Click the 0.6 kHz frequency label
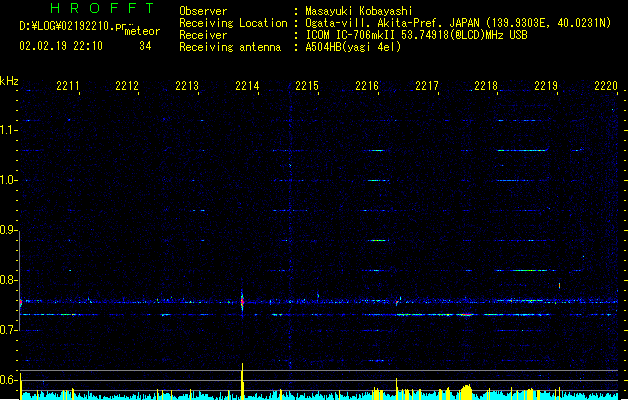This screenshot has height=400, width=629. [8, 380]
